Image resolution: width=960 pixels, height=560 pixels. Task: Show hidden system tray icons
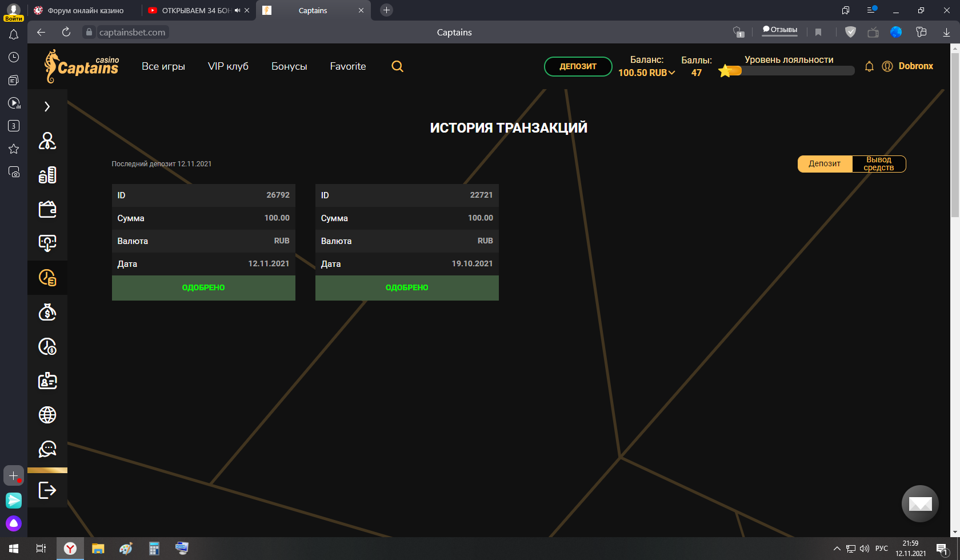[837, 549]
